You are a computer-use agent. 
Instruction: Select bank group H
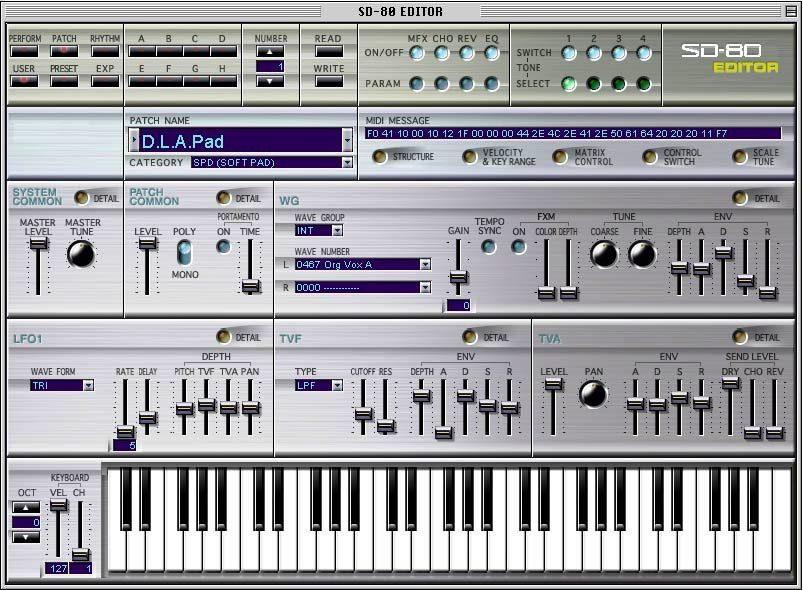click(223, 81)
